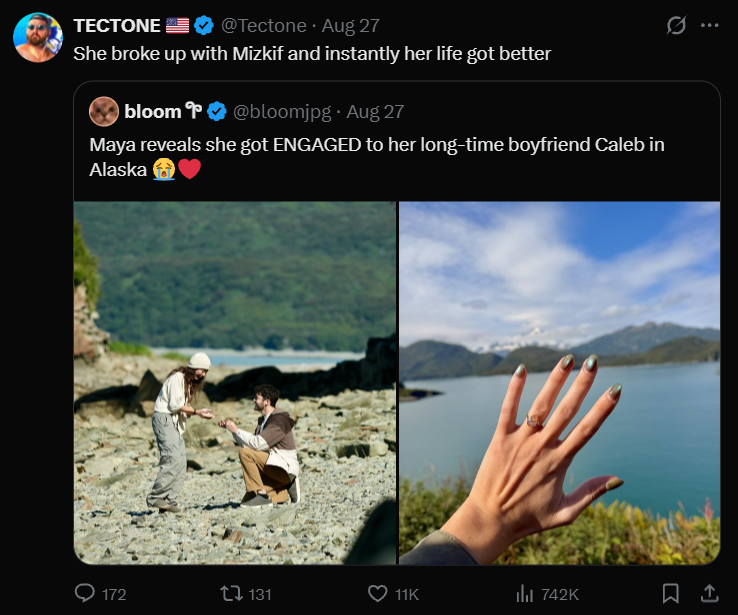Viewport: 738px width, 615px height.
Task: View analytics via the bar chart icon
Action: pos(524,593)
